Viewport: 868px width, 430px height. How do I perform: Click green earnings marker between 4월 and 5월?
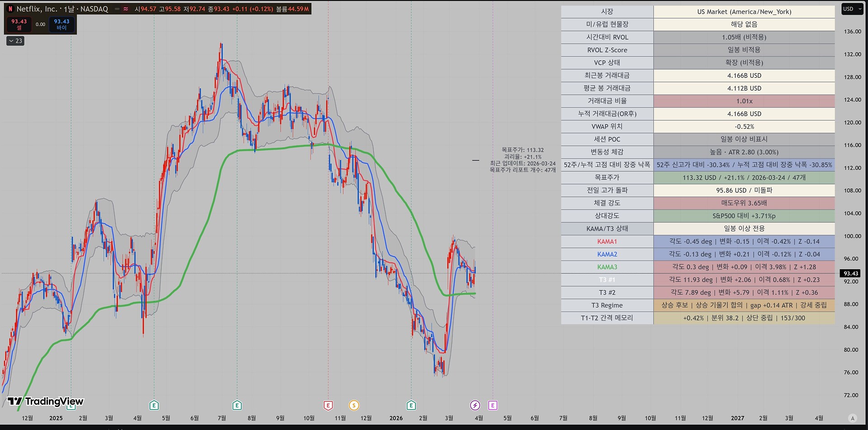tap(154, 405)
